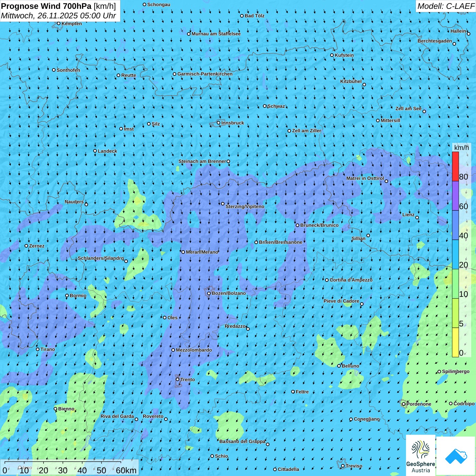Click the 'Sonthofen' label
Viewport: 476px width, 476px height.
68,70
